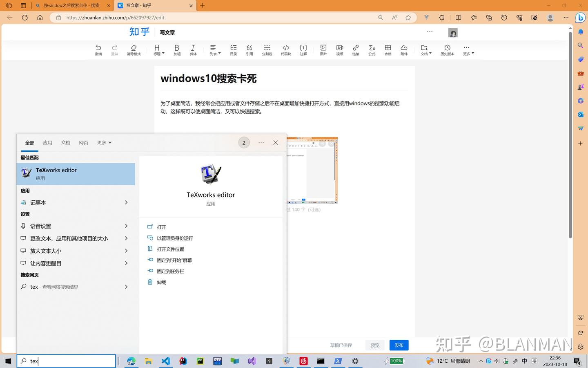The width and height of the screenshot is (588, 368).
Task: Insert divider line (分割线) icon
Action: tap(267, 50)
